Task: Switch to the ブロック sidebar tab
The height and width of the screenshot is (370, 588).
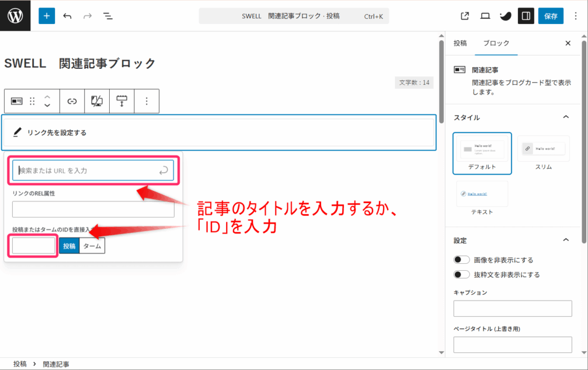Action: point(496,43)
